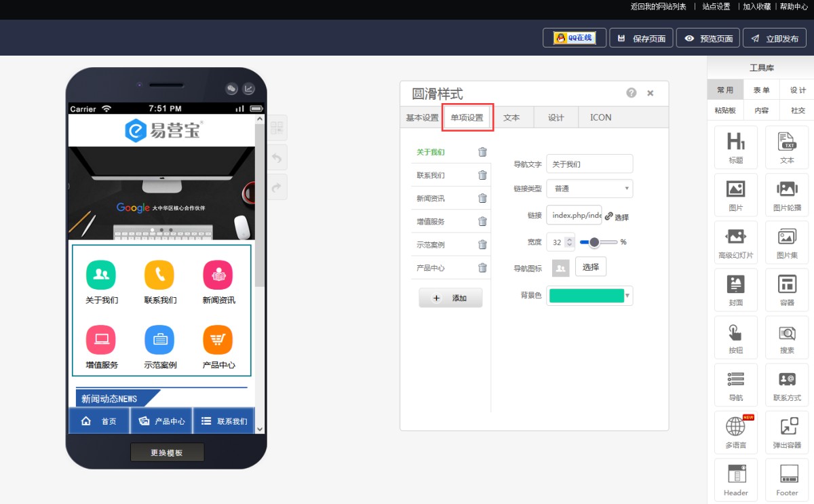
Task: Click the 添加 button
Action: coord(450,298)
